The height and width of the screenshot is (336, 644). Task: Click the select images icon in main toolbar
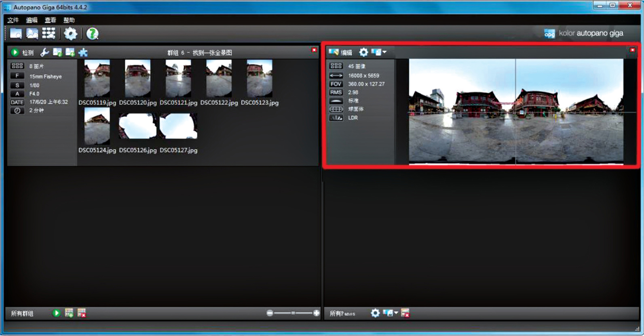pyautogui.click(x=32, y=34)
